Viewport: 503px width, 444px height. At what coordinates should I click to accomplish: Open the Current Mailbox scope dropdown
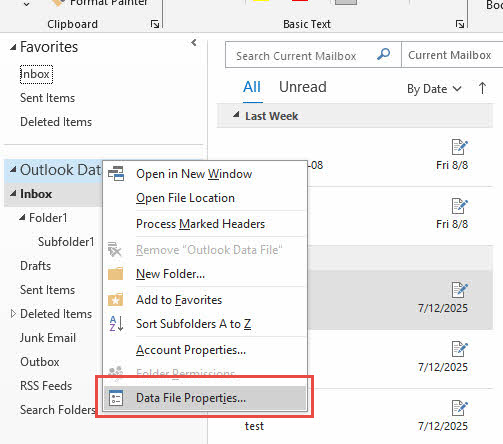tap(452, 55)
